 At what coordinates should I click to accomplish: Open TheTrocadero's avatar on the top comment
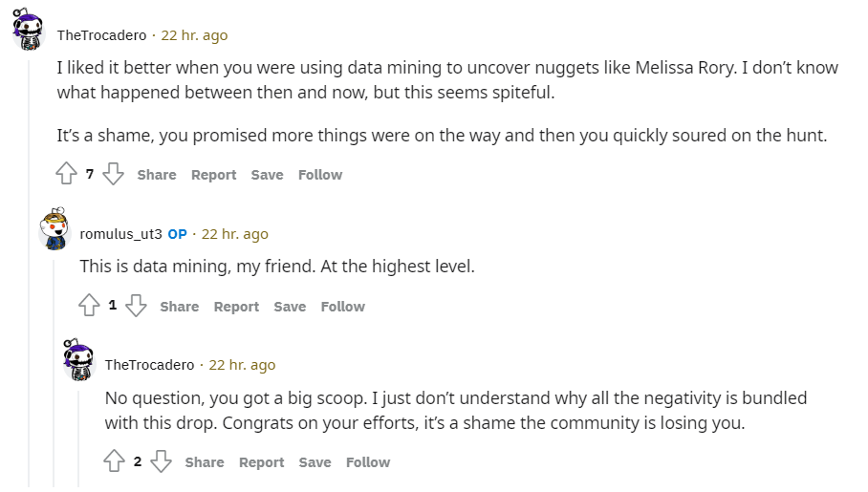29,29
